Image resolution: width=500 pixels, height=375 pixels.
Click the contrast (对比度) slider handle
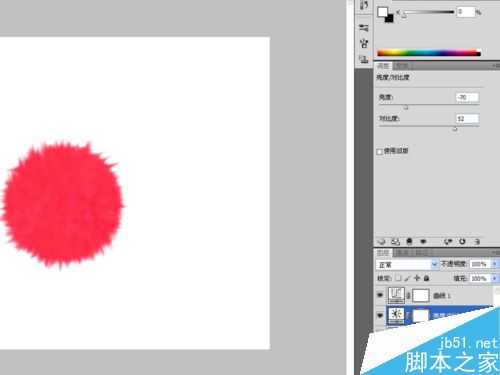(455, 129)
